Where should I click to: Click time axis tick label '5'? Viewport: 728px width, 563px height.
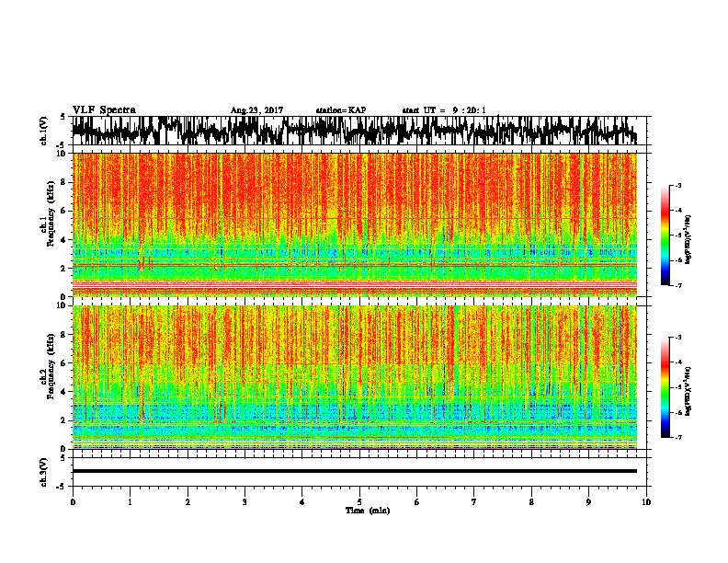click(359, 502)
